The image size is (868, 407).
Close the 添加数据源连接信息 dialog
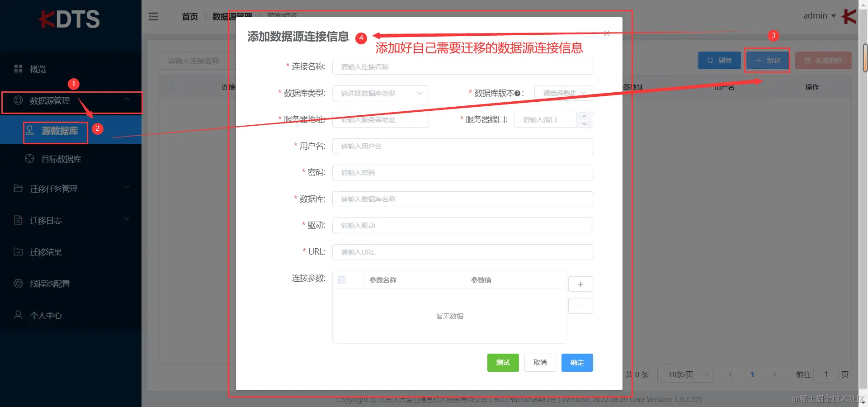(607, 33)
